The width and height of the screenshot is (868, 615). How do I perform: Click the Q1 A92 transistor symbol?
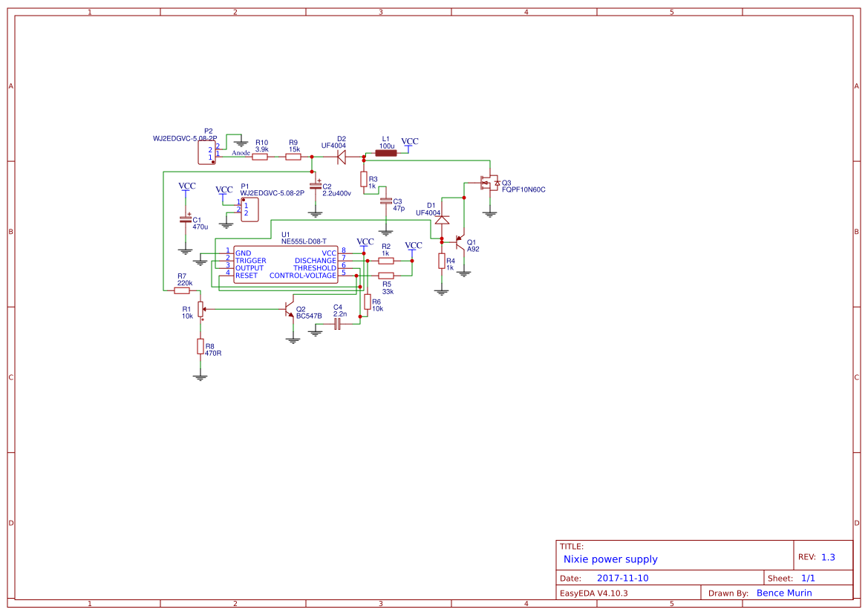point(460,246)
